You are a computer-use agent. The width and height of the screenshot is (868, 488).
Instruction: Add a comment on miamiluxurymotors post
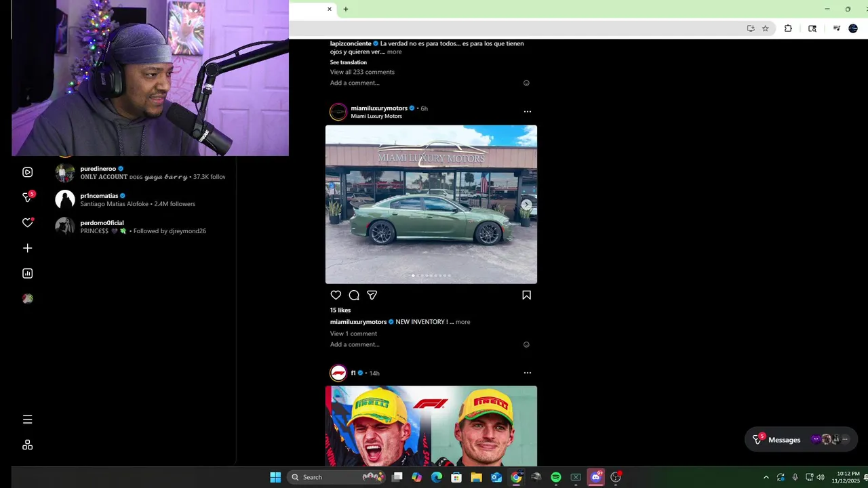(x=355, y=344)
